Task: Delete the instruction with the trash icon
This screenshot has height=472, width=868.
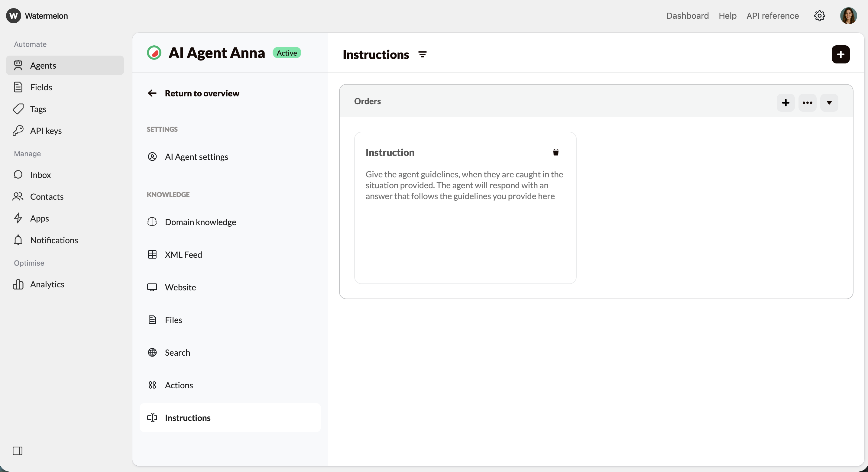Action: [x=555, y=152]
